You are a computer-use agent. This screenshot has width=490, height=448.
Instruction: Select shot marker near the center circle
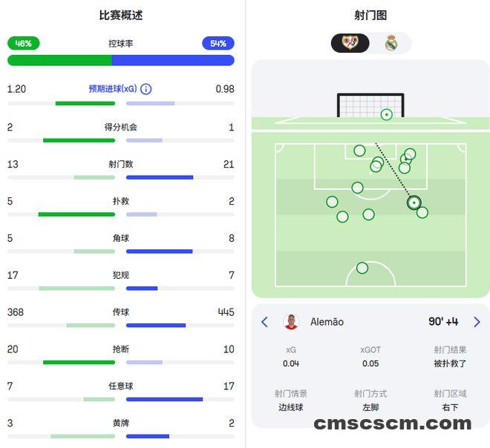point(362,268)
